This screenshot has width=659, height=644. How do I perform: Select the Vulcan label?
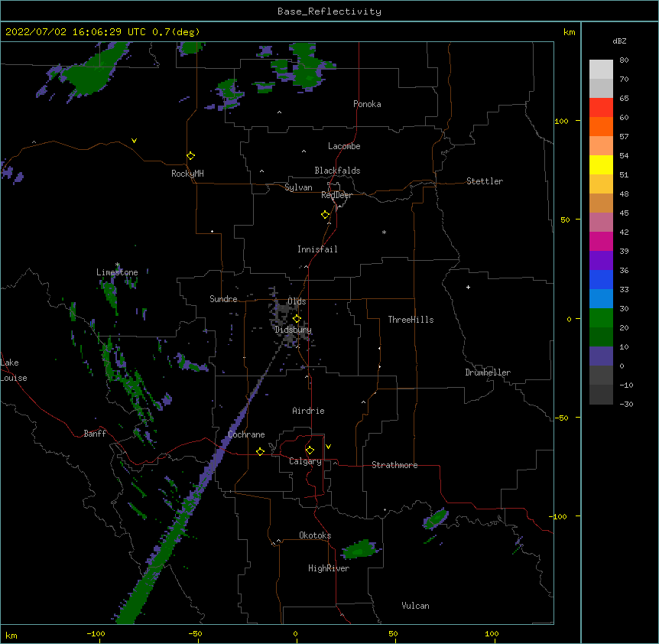click(415, 606)
